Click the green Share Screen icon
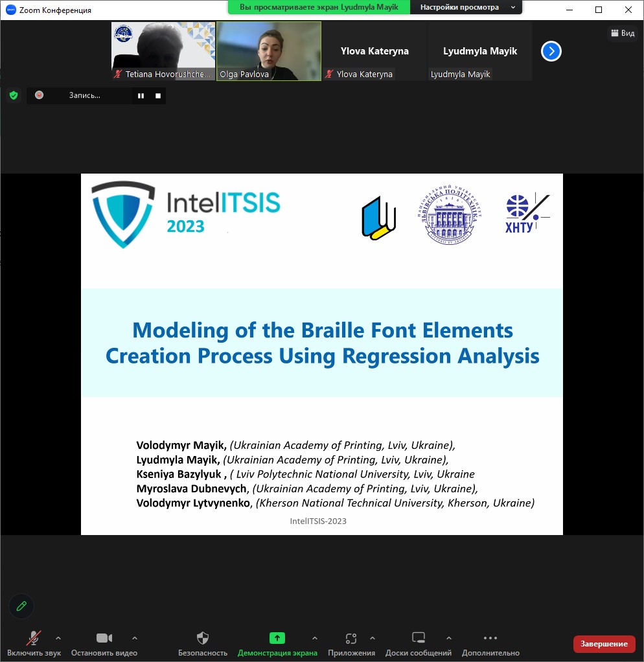The image size is (644, 662). 277,638
